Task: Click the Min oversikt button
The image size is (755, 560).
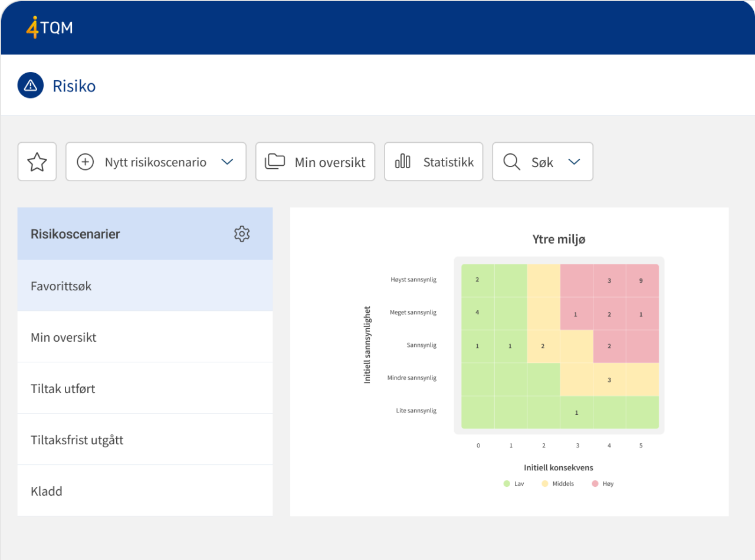Action: click(314, 161)
